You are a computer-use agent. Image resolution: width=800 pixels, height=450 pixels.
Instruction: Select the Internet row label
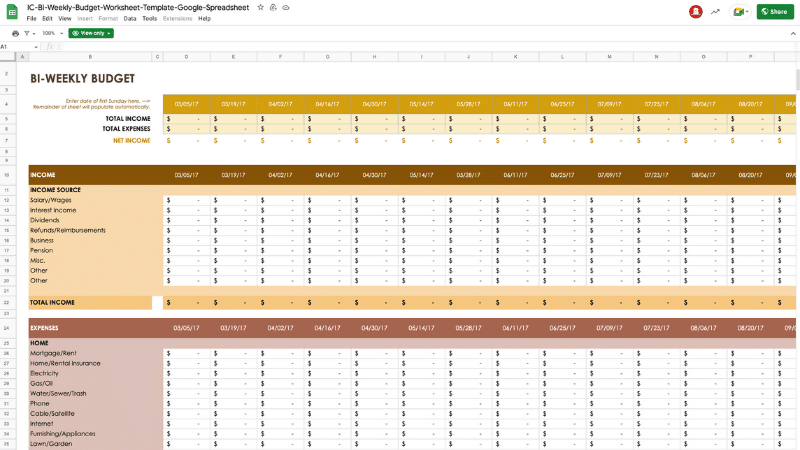(41, 424)
